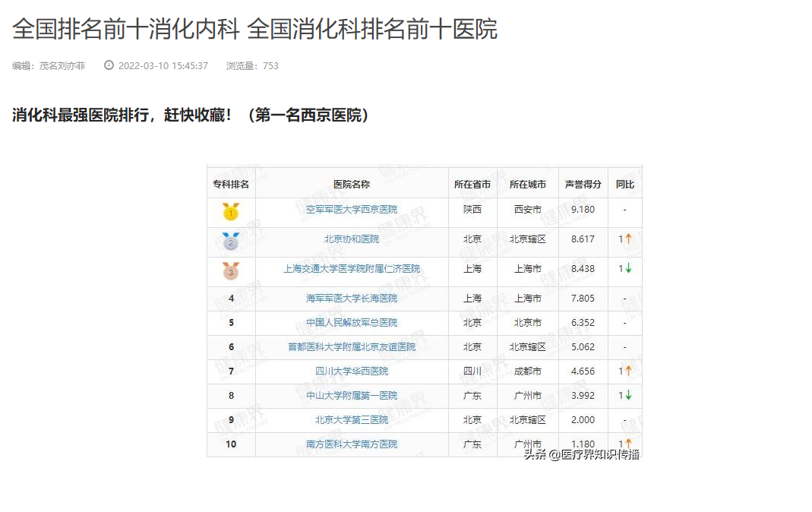Click the score 8.617
Screen dimensions: 812x512
tap(583, 239)
